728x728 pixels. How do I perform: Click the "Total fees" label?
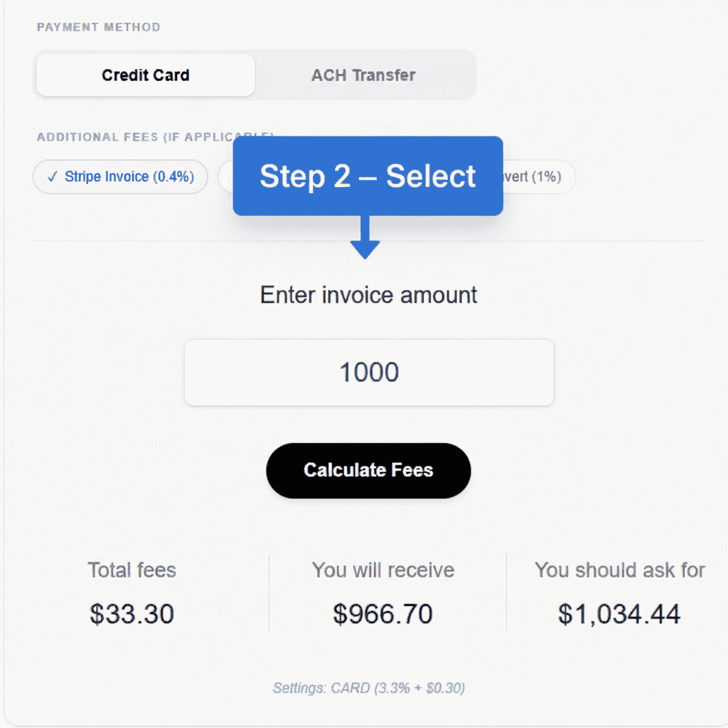coord(132,569)
